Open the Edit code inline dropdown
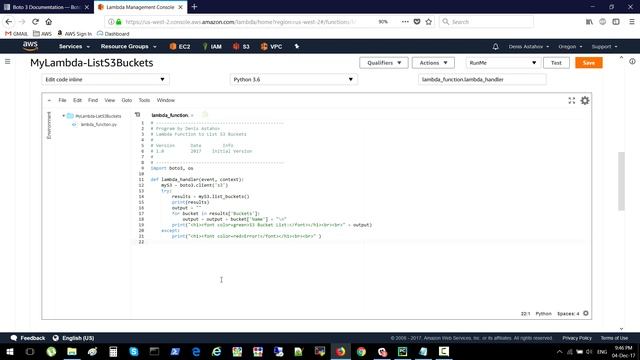This screenshot has width=640, height=360. click(105, 80)
